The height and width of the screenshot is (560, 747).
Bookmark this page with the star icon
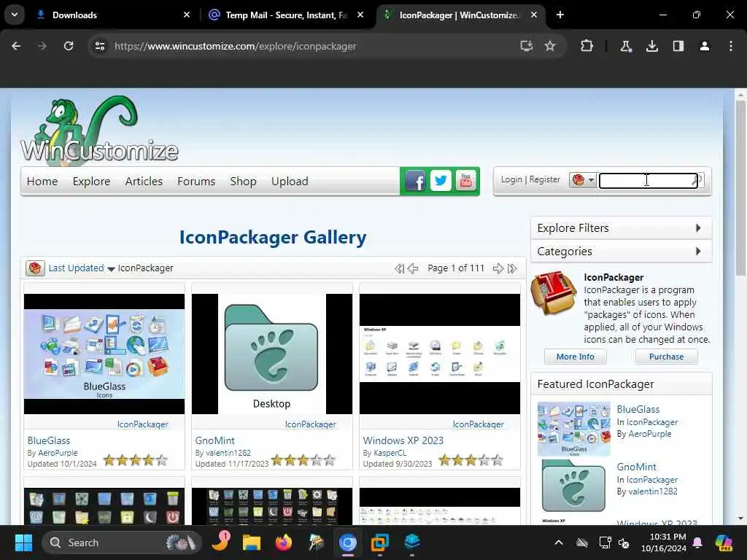coord(550,46)
